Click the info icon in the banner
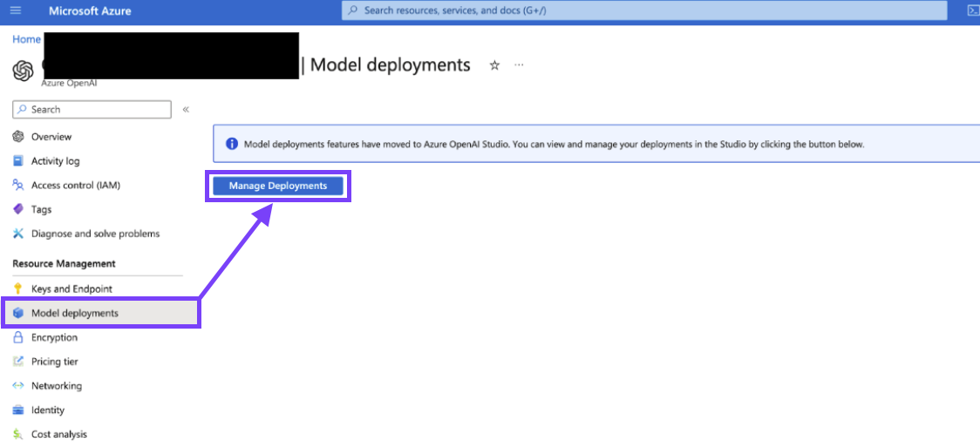The image size is (980, 448). 232,145
